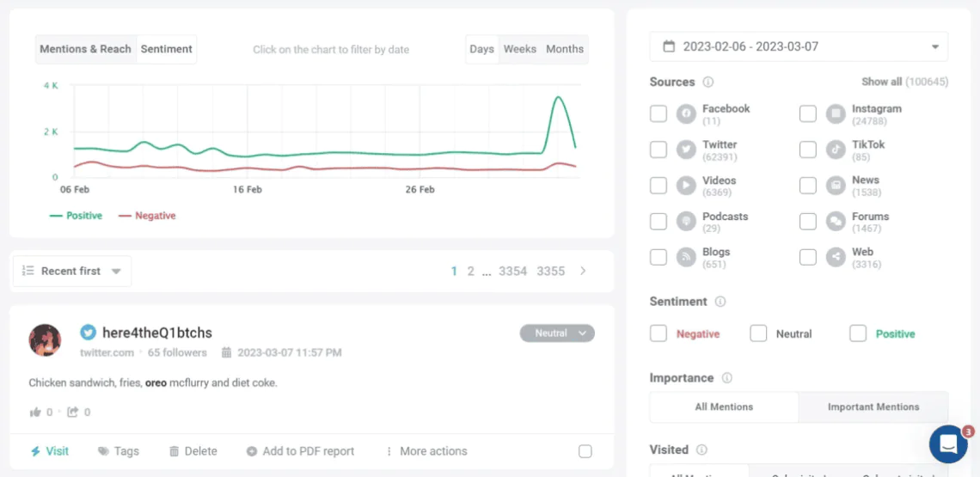Click the here4theQ1btchs profile avatar

click(46, 340)
